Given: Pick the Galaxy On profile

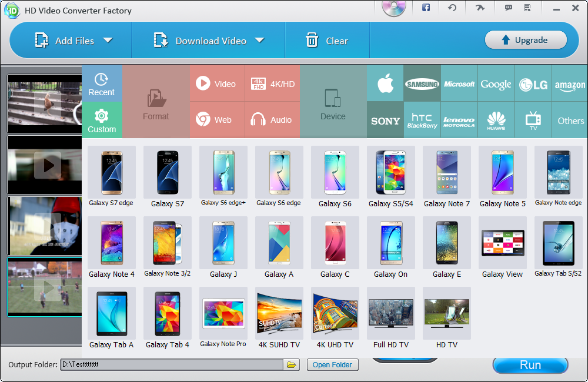Looking at the screenshot, I should click(x=391, y=247).
